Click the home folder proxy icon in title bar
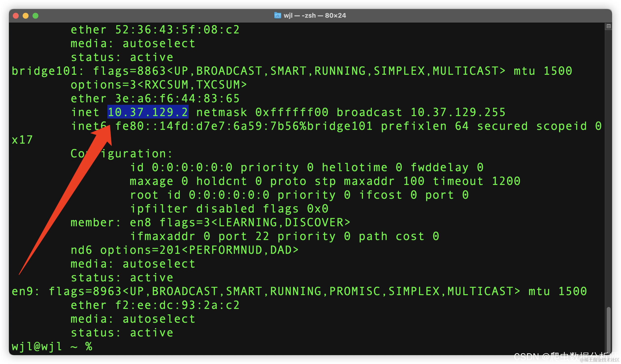Image resolution: width=621 pixels, height=364 pixels. [x=278, y=15]
